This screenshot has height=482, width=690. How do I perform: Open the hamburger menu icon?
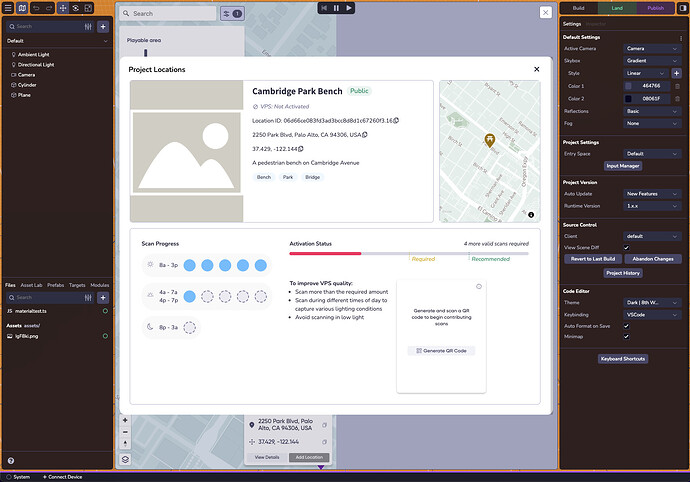point(8,8)
